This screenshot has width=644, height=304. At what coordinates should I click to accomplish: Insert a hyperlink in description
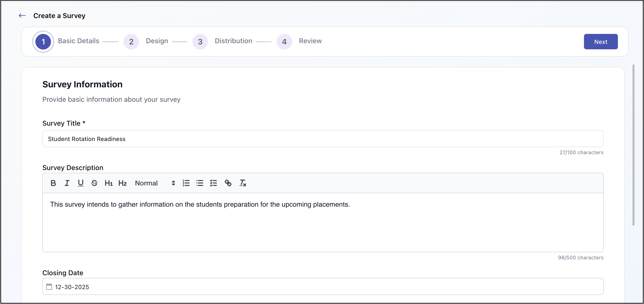pyautogui.click(x=228, y=183)
